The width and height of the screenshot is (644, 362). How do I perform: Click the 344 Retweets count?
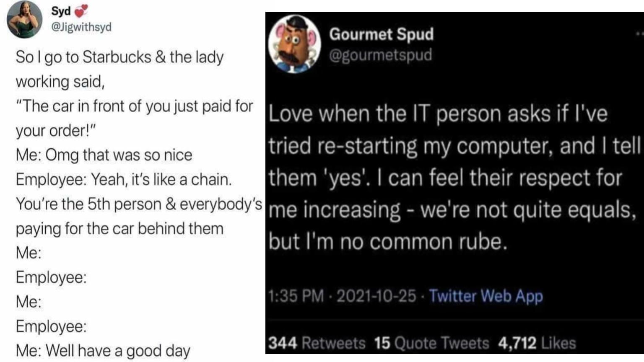pyautogui.click(x=316, y=342)
